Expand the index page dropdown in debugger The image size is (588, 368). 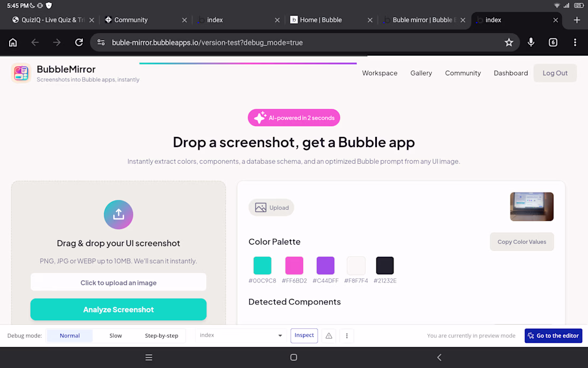click(241, 335)
